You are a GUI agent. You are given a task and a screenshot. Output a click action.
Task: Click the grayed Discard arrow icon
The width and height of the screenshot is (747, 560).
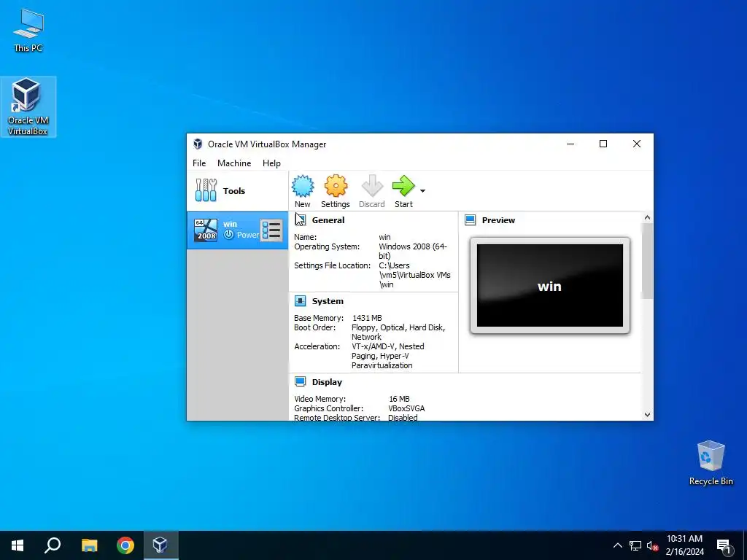(371, 186)
